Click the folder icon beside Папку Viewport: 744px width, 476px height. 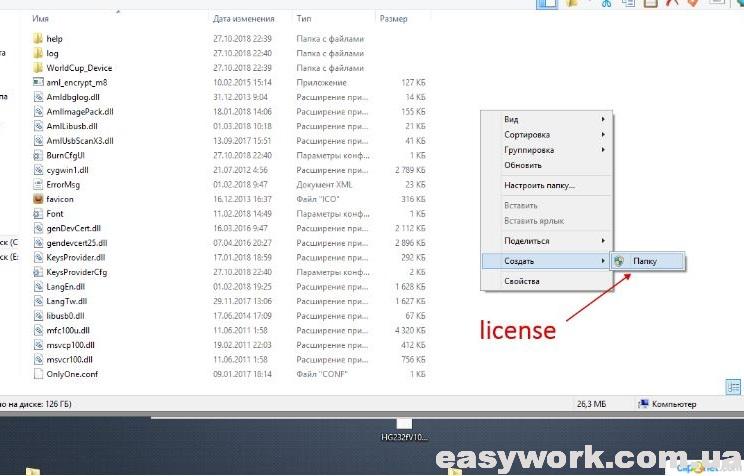[x=621, y=261]
